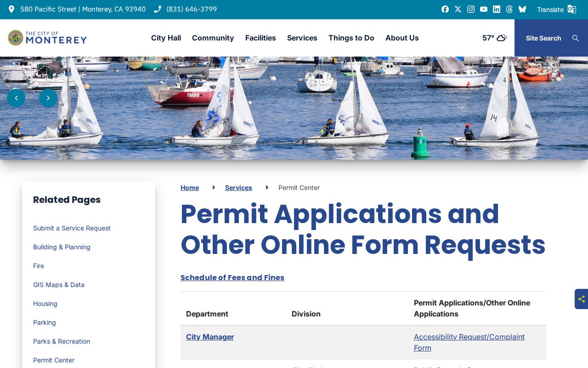Go to the YouTube channel icon
The image size is (588, 368).
[x=484, y=9]
